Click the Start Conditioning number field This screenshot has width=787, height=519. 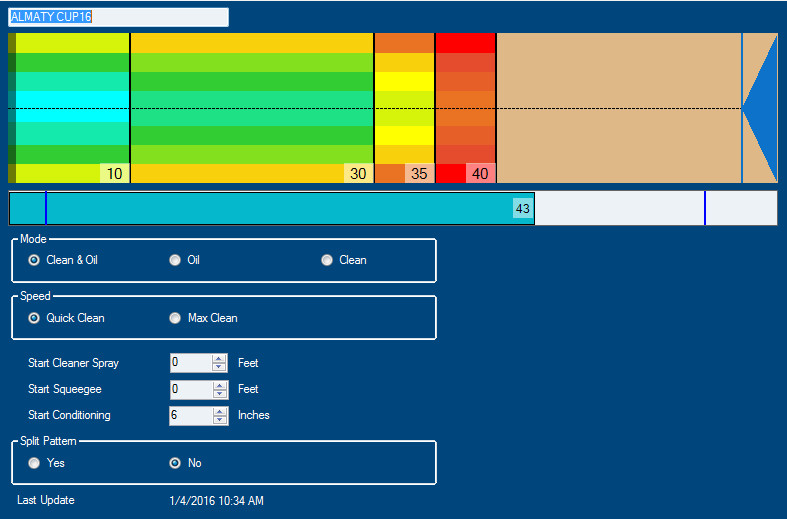click(190, 415)
